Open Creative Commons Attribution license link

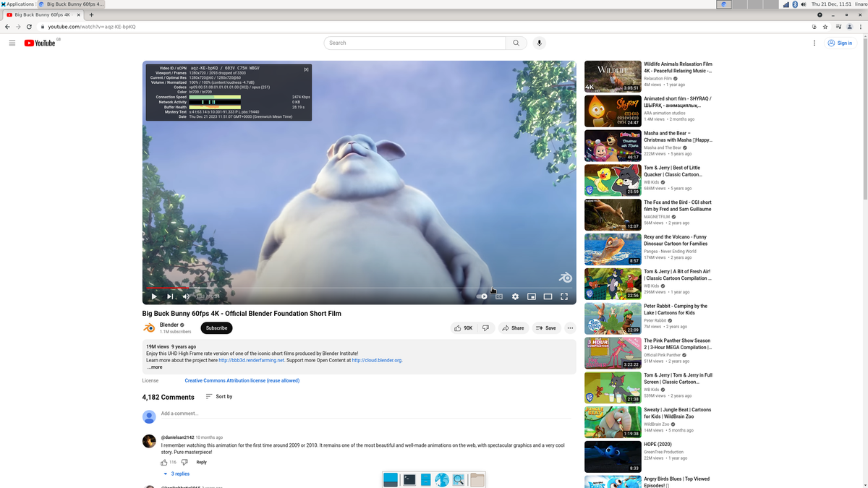click(x=242, y=380)
